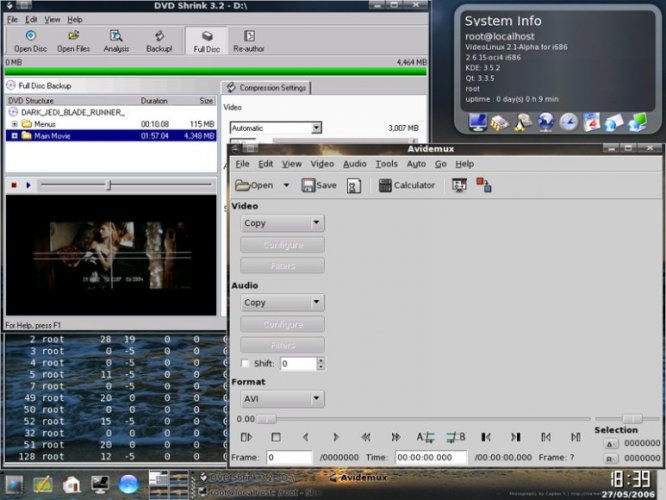Click the file info icon beside Save

click(354, 186)
